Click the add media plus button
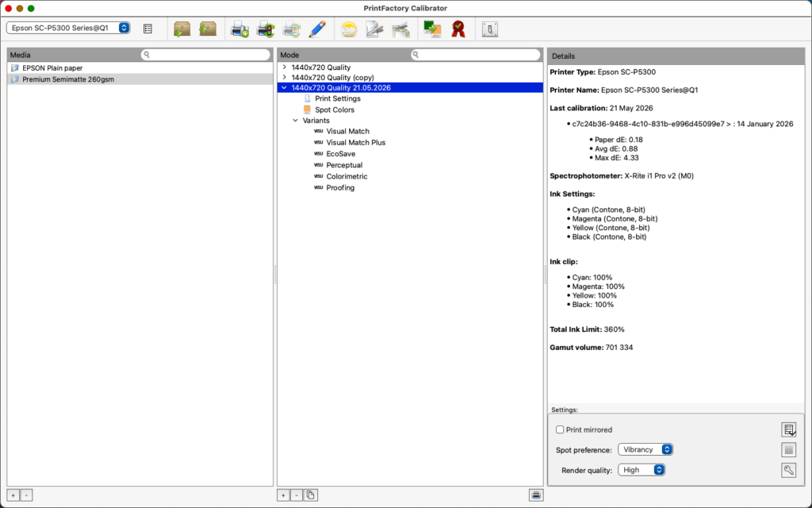The image size is (812, 508). pos(13,495)
